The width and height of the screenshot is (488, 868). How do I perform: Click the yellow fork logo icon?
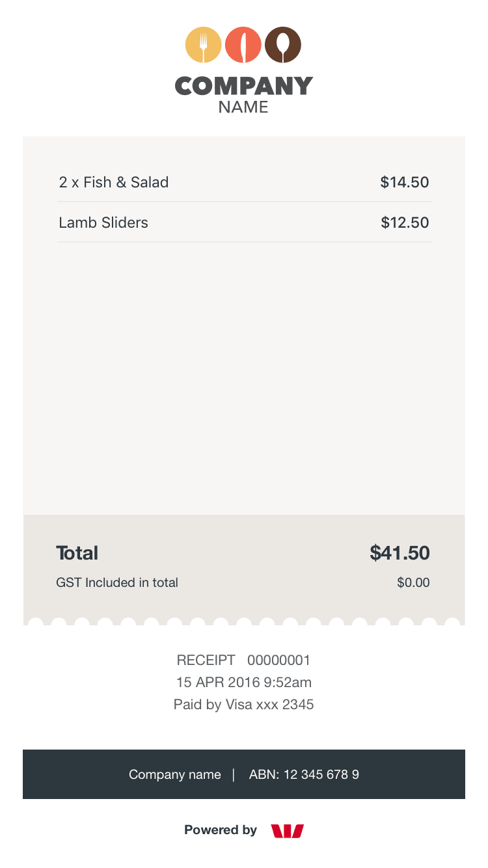click(204, 45)
